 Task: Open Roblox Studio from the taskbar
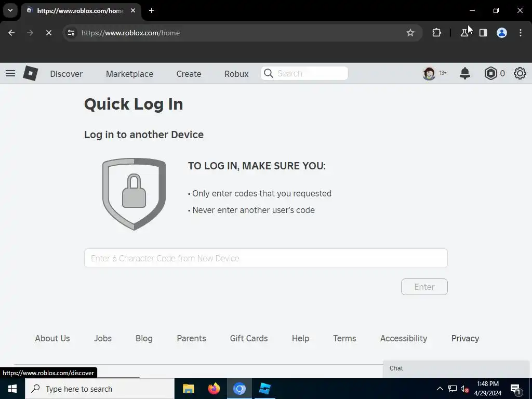264,389
